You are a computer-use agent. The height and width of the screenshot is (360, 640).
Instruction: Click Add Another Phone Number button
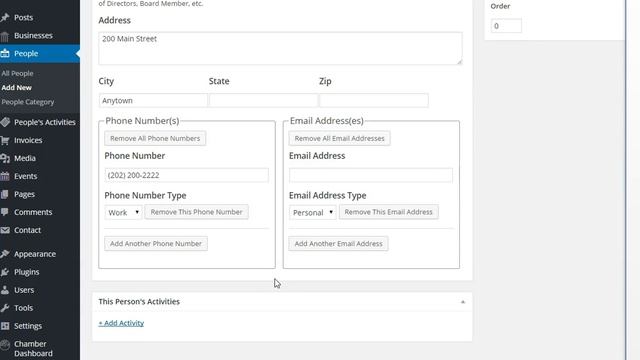156,244
